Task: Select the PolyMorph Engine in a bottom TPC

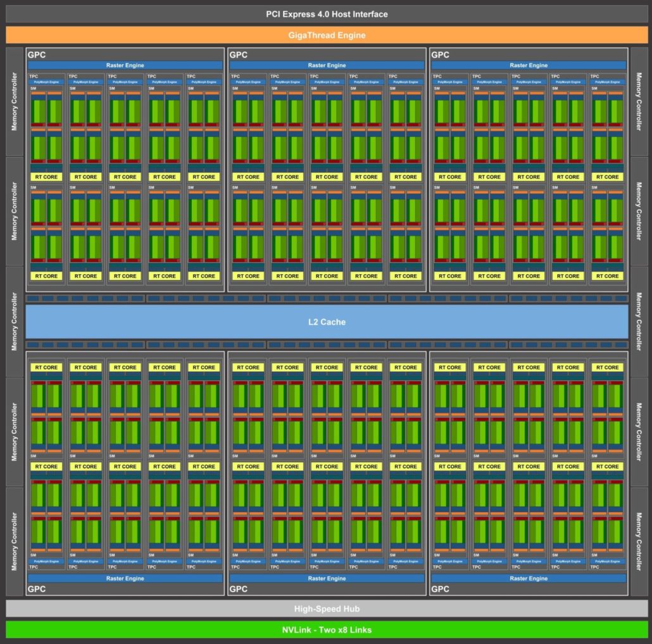Action: (46, 561)
